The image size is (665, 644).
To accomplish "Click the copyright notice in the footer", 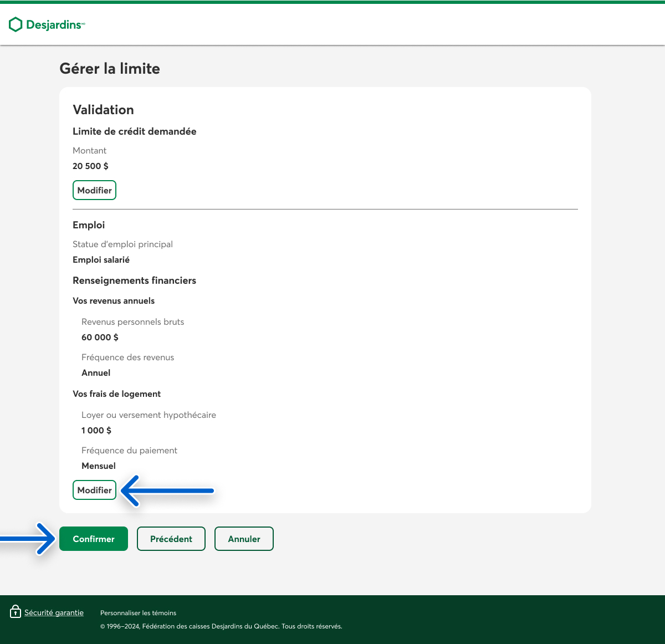I will 221,626.
